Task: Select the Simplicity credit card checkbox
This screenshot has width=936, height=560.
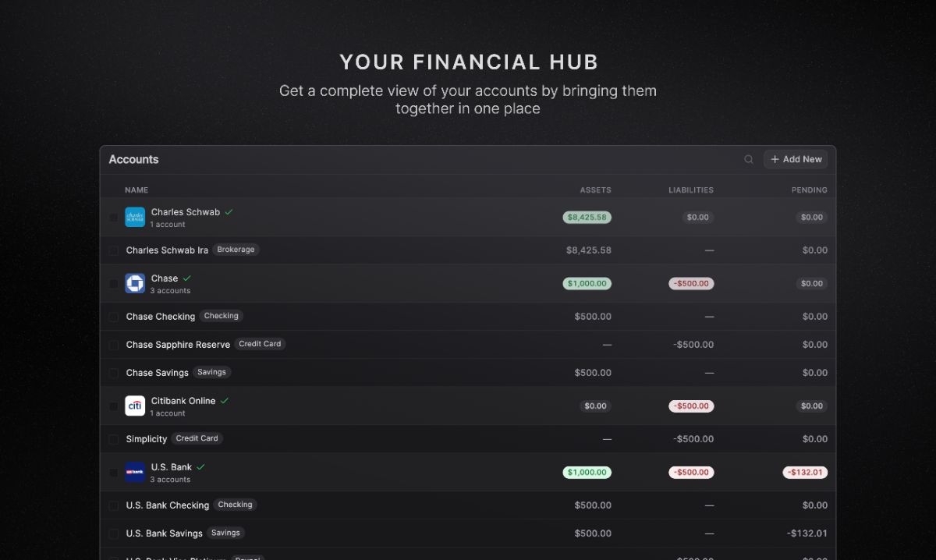Action: point(114,439)
